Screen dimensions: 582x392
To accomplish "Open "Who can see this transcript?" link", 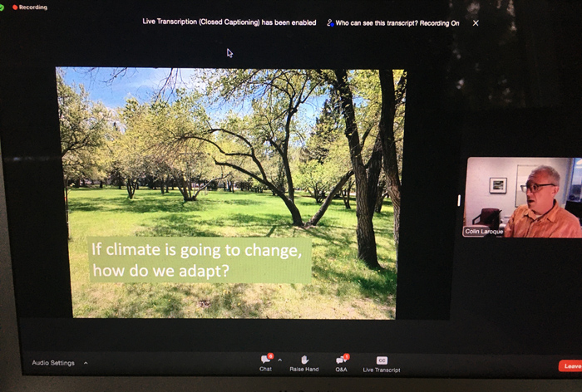I will pos(397,23).
